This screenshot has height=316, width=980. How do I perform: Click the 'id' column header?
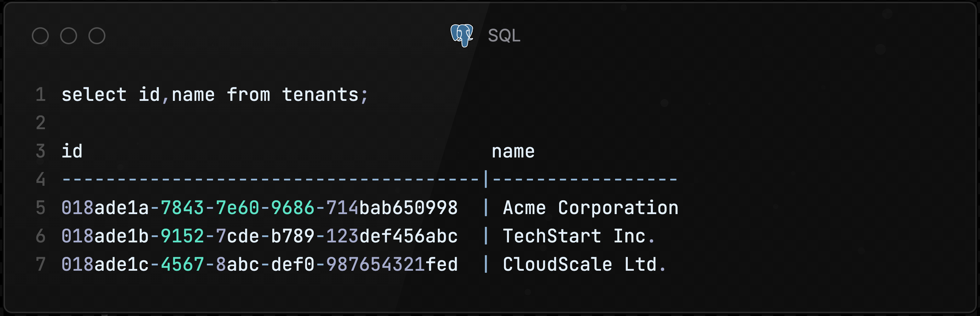pos(72,151)
